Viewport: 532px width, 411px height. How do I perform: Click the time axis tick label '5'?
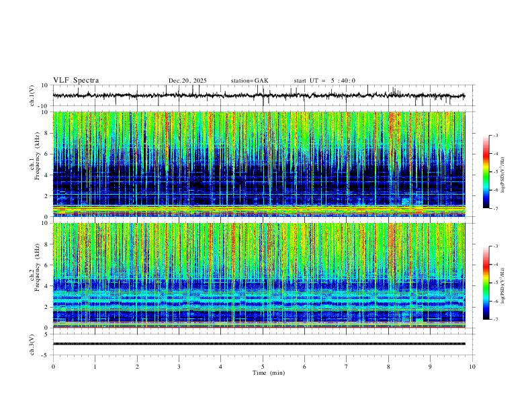263,367
